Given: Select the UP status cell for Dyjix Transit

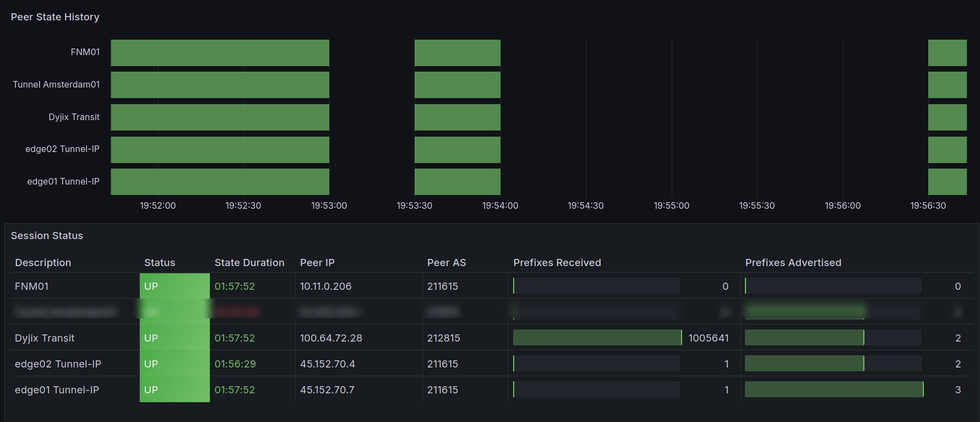Looking at the screenshot, I should pyautogui.click(x=174, y=338).
